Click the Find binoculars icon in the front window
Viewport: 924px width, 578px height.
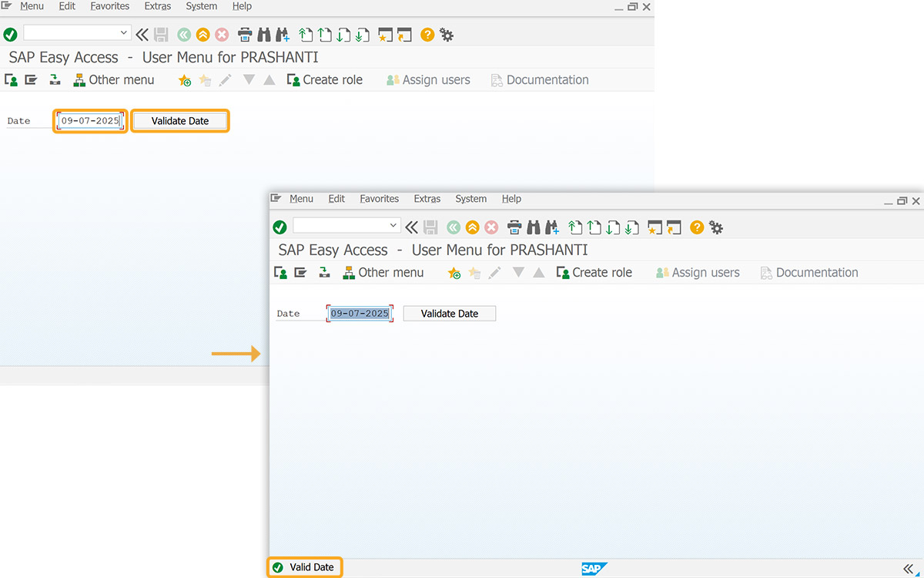(534, 227)
